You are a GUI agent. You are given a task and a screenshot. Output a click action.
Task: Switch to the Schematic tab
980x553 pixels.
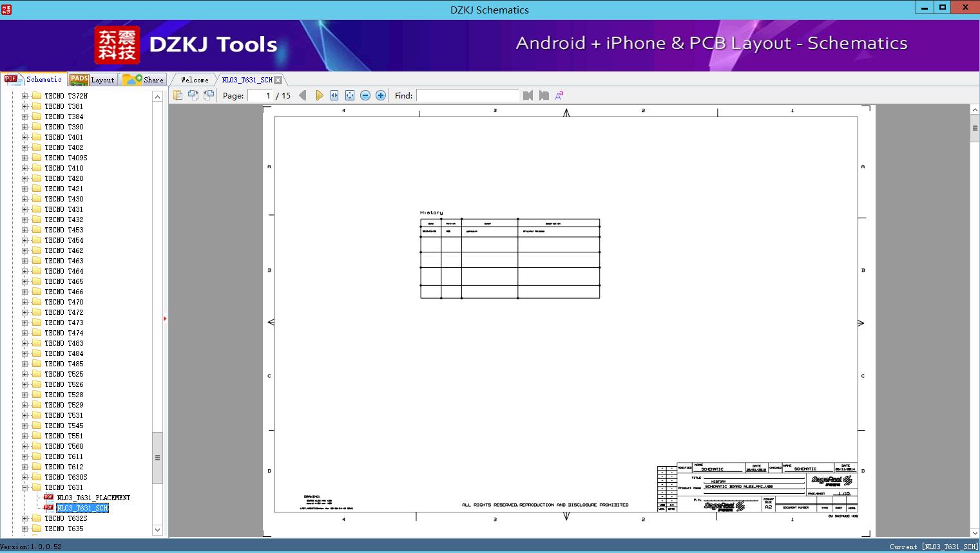pyautogui.click(x=34, y=79)
